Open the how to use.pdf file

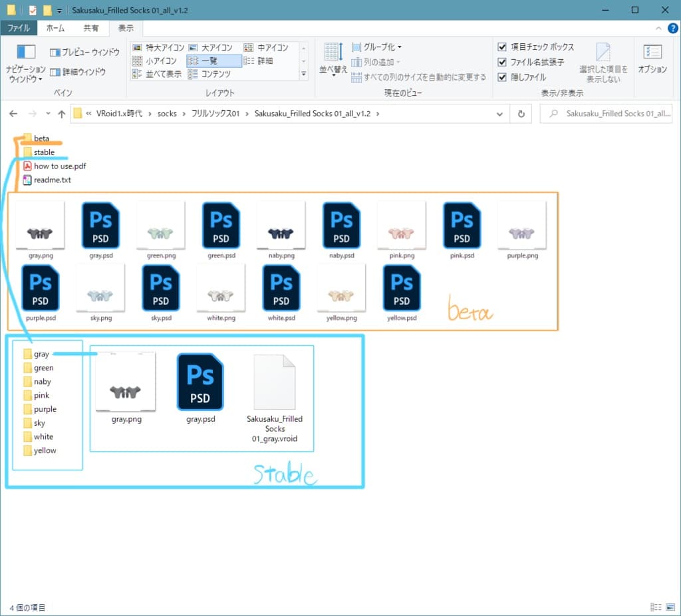pos(59,166)
